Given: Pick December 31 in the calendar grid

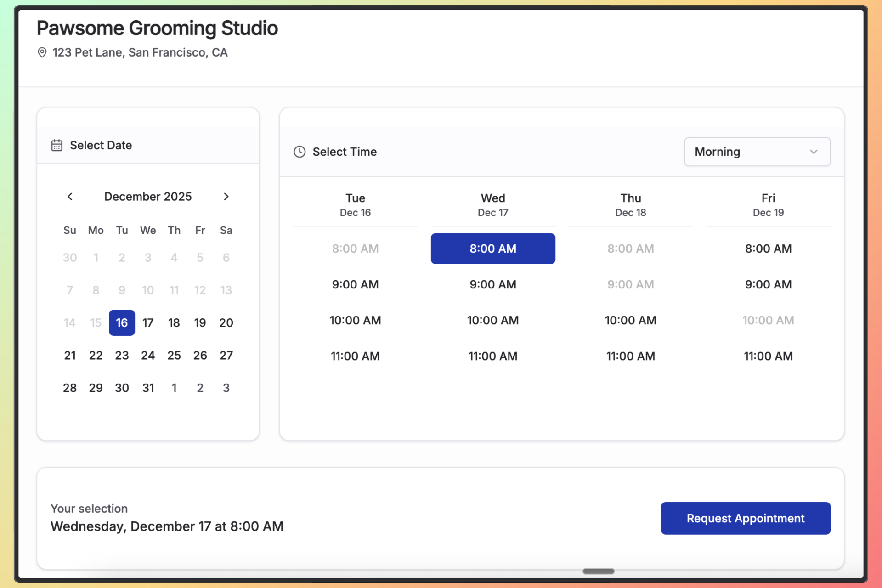Looking at the screenshot, I should coord(148,388).
